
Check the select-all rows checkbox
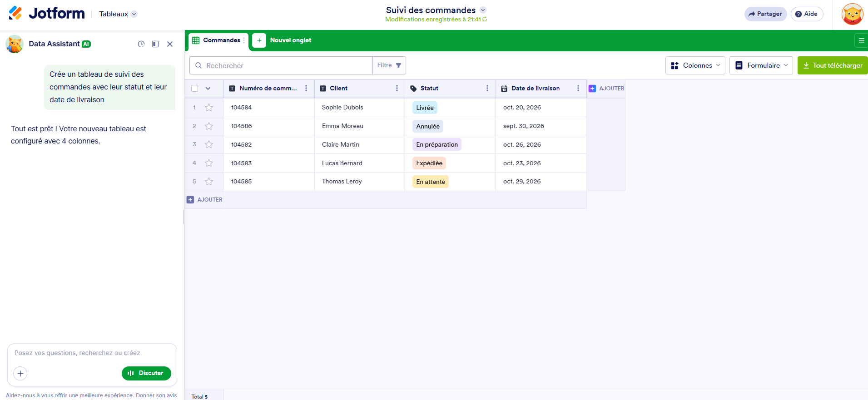[195, 89]
